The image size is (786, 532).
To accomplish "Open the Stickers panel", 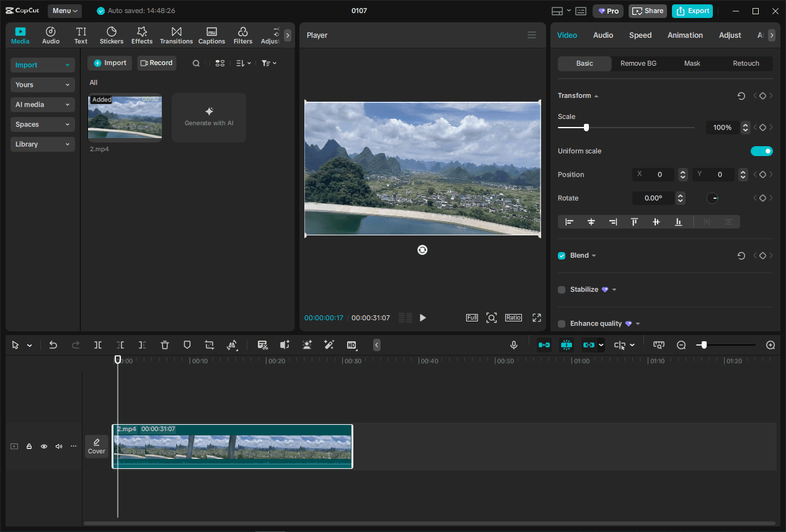I will click(111, 35).
